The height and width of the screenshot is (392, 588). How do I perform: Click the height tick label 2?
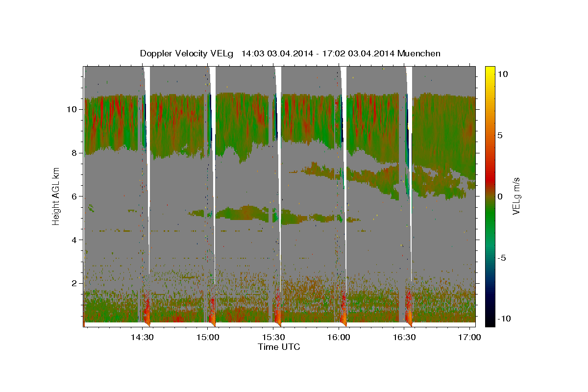[x=74, y=284]
